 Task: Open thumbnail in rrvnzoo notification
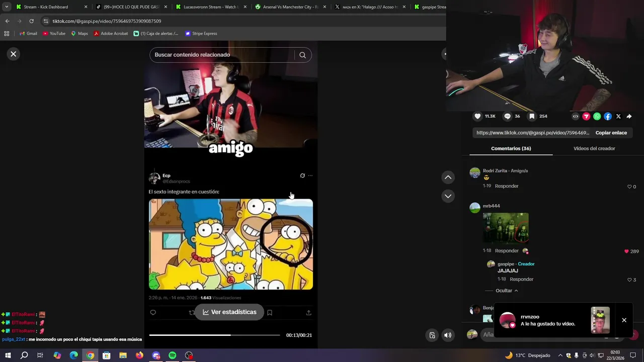600,320
